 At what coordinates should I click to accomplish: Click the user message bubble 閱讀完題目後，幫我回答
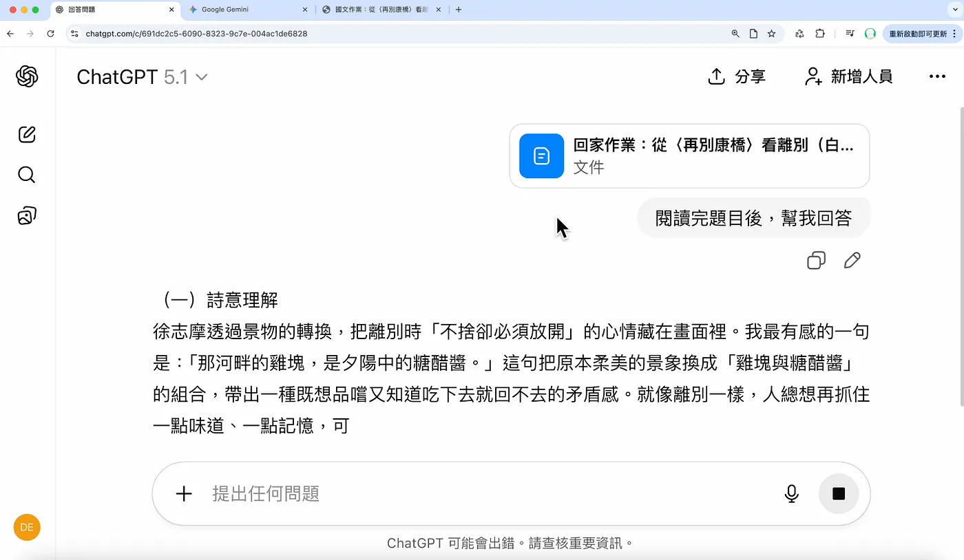(x=753, y=219)
